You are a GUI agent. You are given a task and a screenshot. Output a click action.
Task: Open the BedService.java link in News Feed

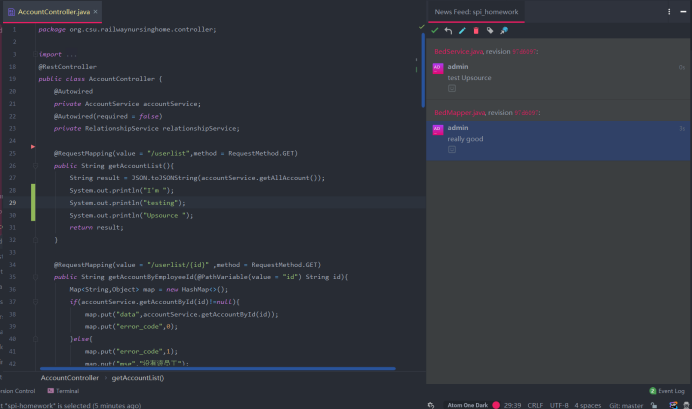click(x=459, y=52)
